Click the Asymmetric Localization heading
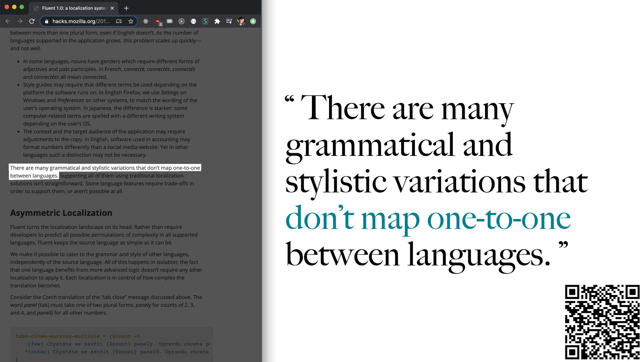The width and height of the screenshot is (644, 362). (x=61, y=213)
